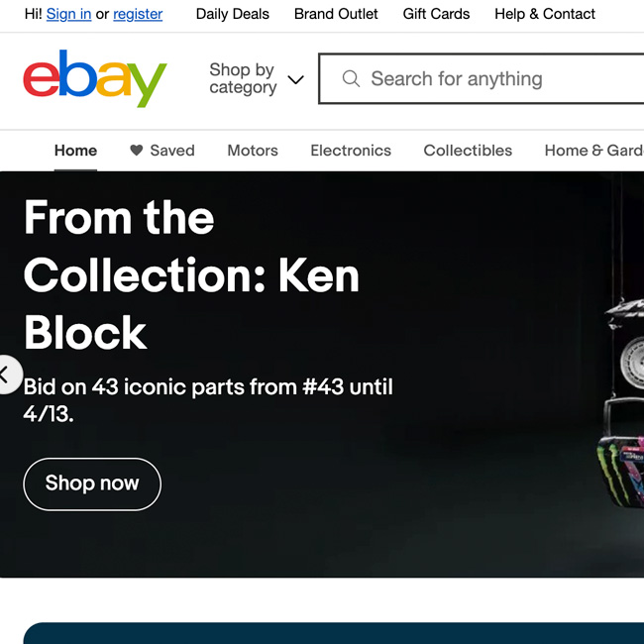Visit the Brand Outlet link

[336, 14]
